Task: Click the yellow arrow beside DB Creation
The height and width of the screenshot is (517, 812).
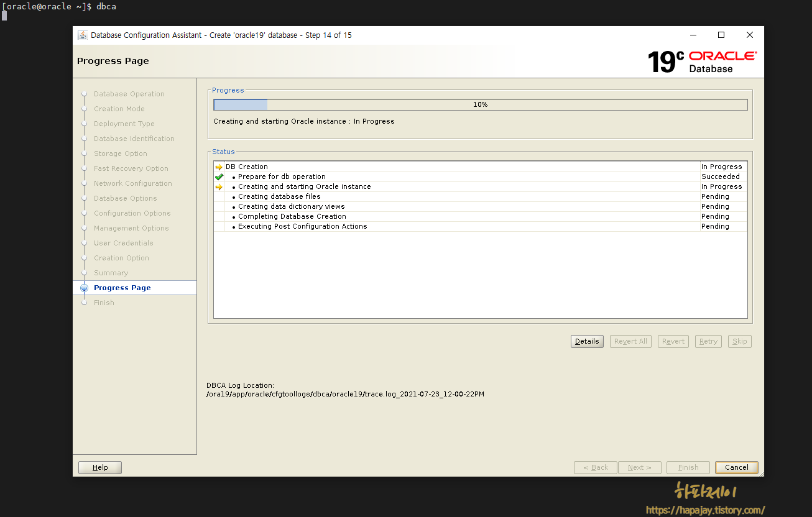Action: coord(219,167)
